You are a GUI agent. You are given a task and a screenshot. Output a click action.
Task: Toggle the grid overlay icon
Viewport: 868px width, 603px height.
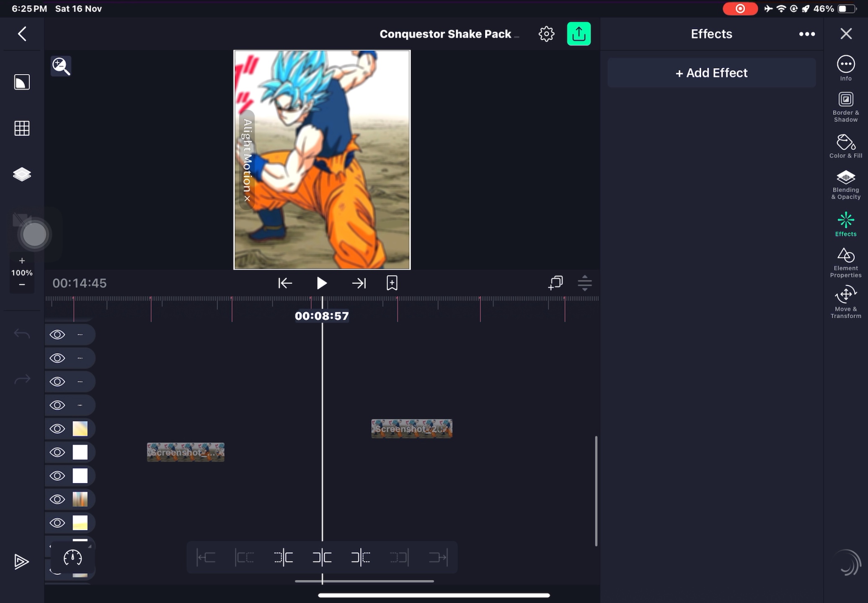22,128
